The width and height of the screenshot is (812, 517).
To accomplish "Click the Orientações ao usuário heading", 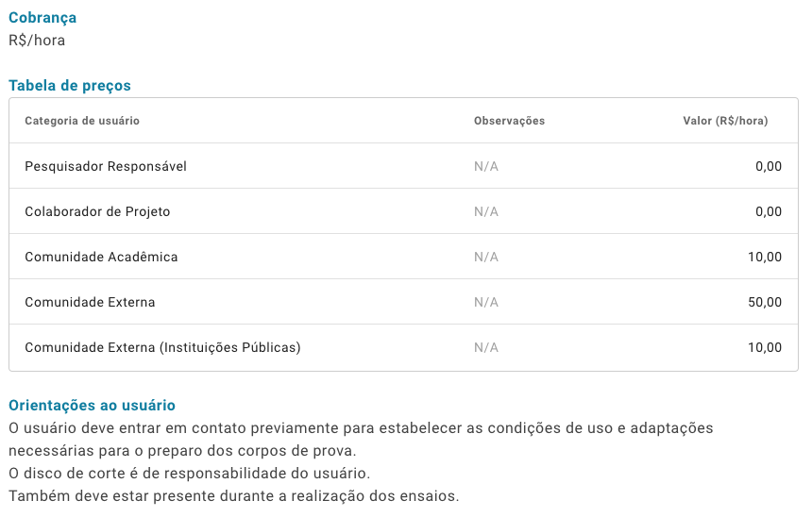I will (93, 406).
